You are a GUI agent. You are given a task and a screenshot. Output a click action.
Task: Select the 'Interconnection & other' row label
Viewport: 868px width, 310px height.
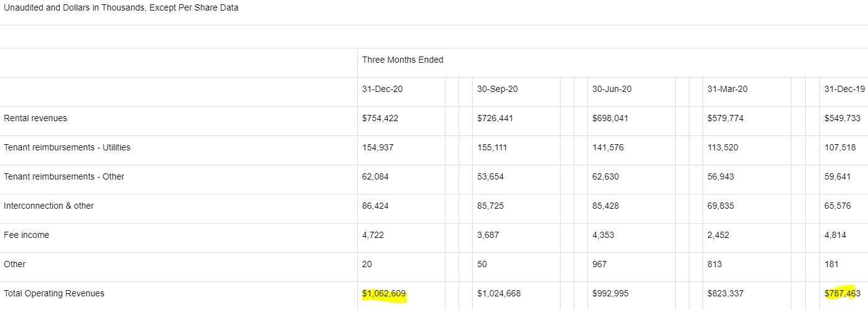[49, 206]
